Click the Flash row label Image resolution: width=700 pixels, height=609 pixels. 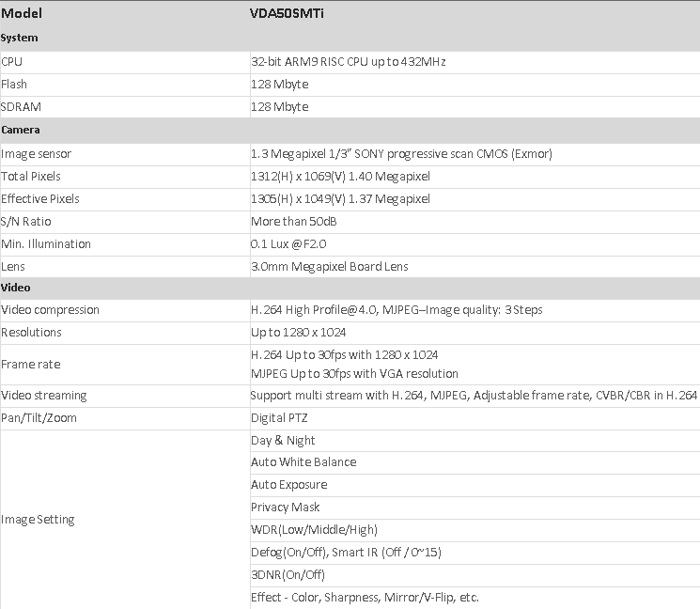[x=14, y=84]
